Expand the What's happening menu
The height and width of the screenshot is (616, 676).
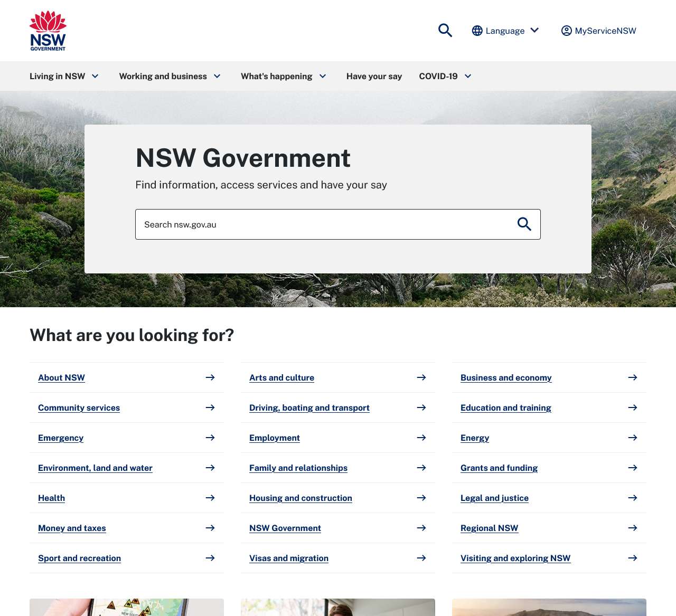(323, 76)
